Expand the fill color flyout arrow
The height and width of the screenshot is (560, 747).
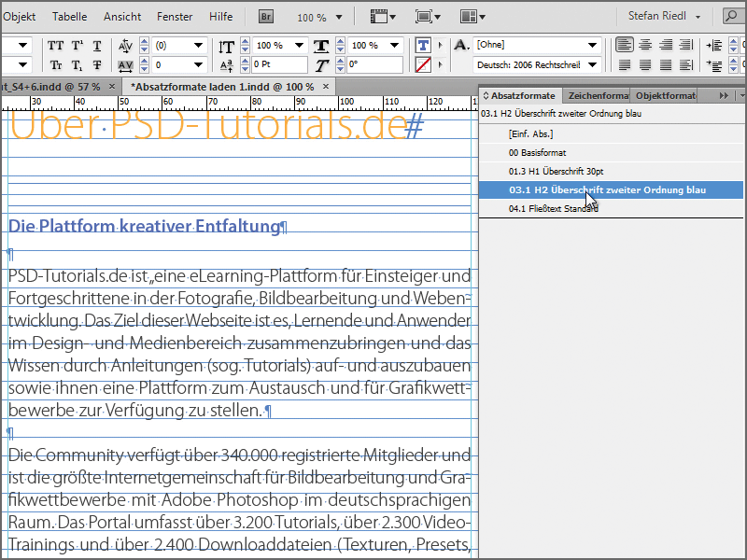(440, 46)
